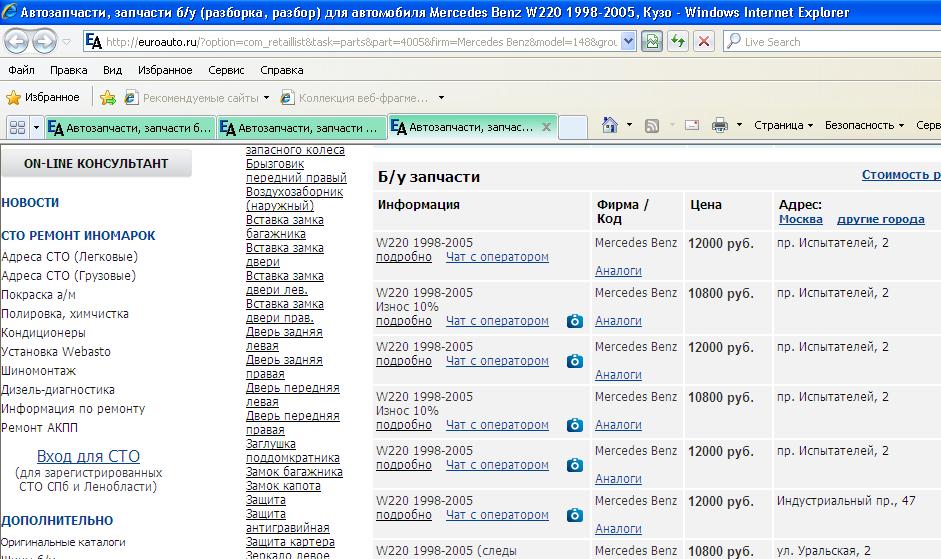
Task: Click the Read Mail icon
Action: [x=692, y=125]
